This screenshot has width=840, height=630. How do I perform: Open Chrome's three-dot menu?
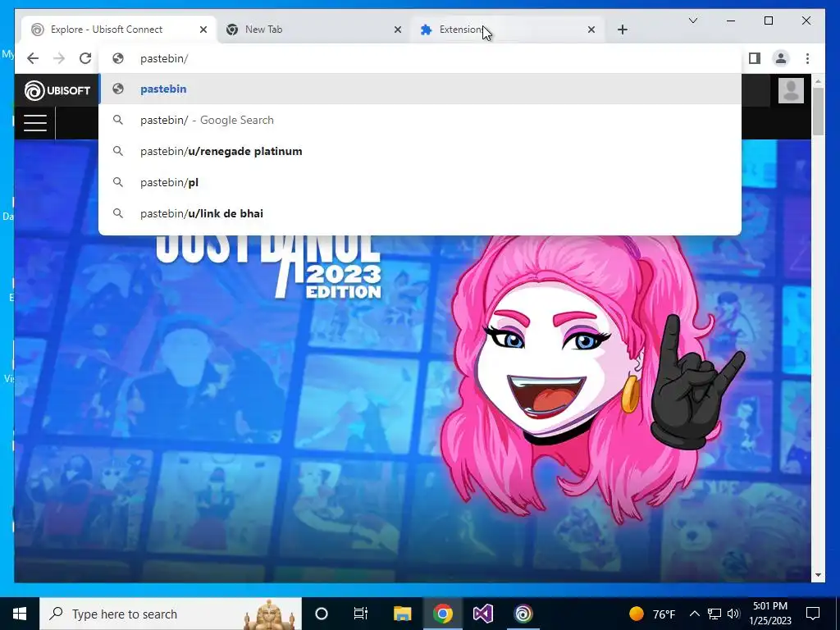tap(807, 58)
